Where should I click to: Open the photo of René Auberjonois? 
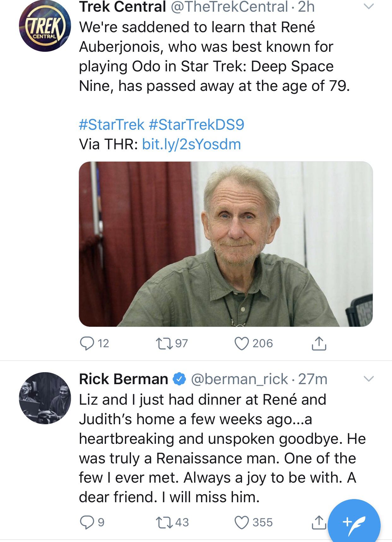[226, 244]
